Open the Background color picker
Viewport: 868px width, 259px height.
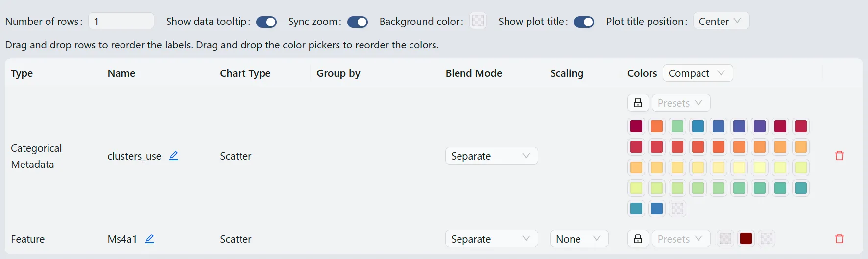[478, 21]
